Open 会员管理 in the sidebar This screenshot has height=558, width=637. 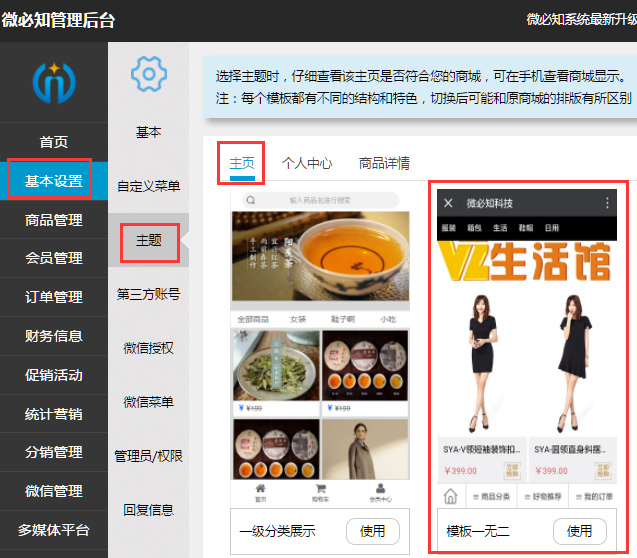click(x=54, y=258)
